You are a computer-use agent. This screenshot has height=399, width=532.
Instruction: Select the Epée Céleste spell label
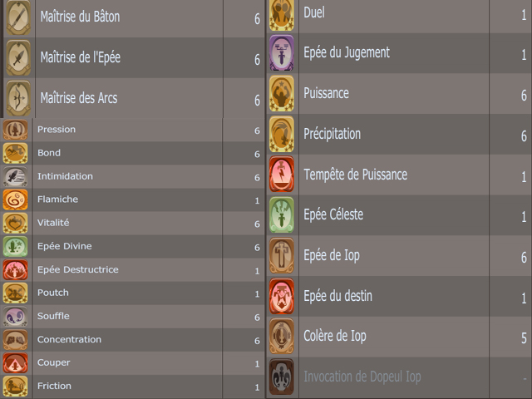pos(333,214)
